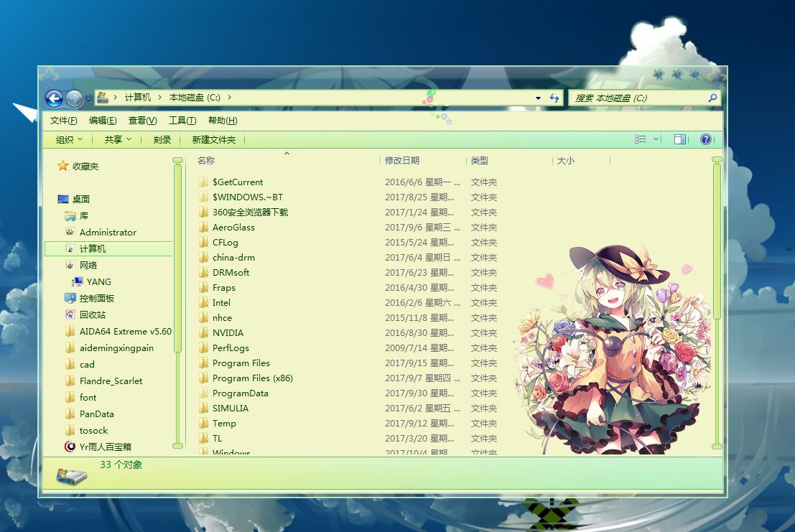
Task: Expand the chevron after 本地磁盘 (C:)
Action: [x=230, y=97]
